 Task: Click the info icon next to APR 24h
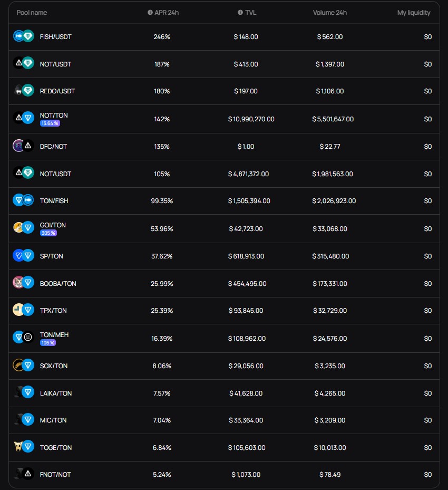point(150,13)
